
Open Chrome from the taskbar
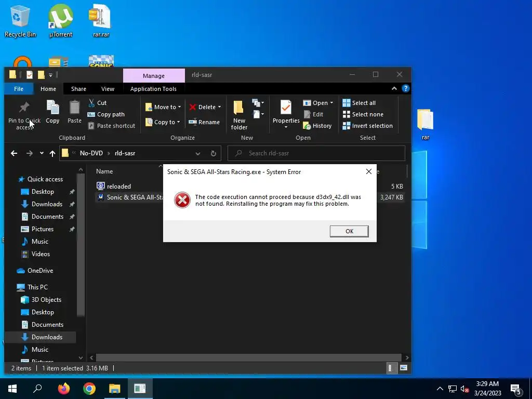click(89, 389)
